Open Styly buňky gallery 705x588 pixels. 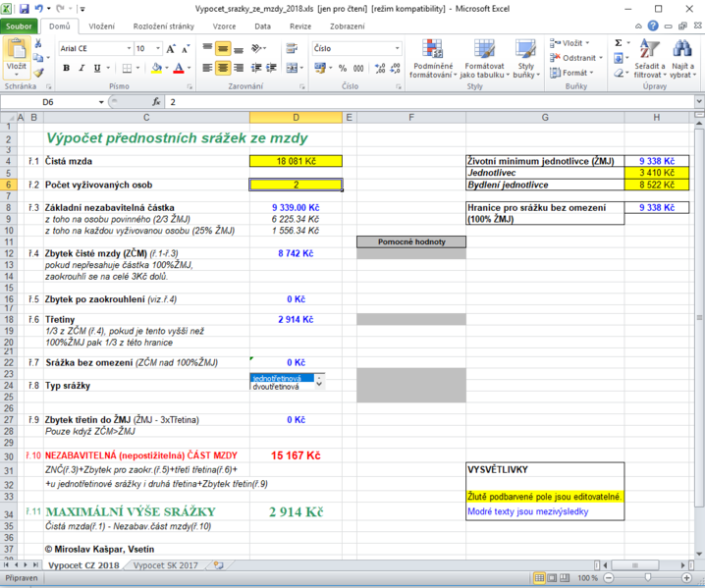pos(526,59)
